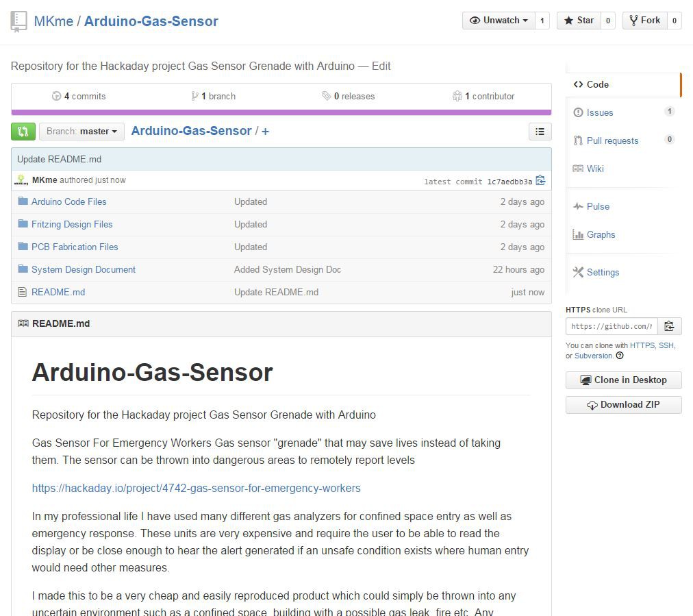The image size is (693, 616).
Task: Open the Update README.md commit message
Action: (59, 159)
